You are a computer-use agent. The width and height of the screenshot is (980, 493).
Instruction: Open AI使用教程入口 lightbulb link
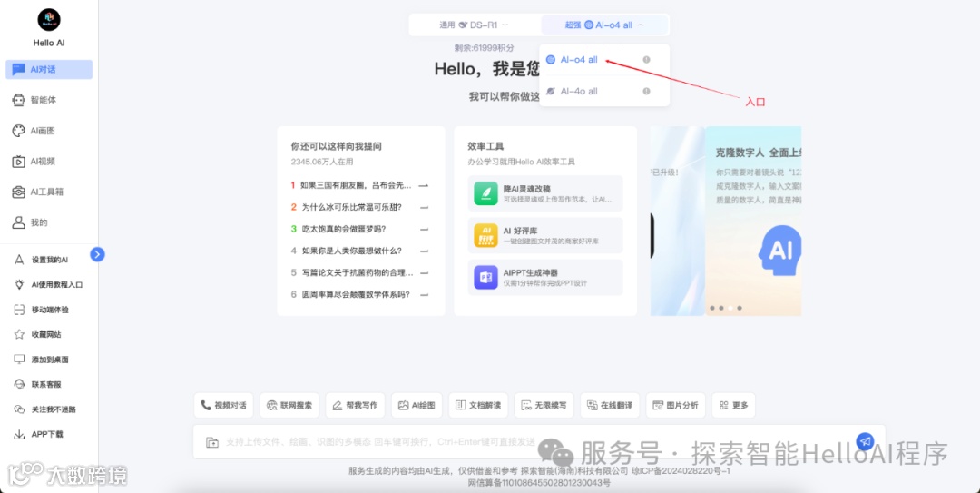pos(49,285)
